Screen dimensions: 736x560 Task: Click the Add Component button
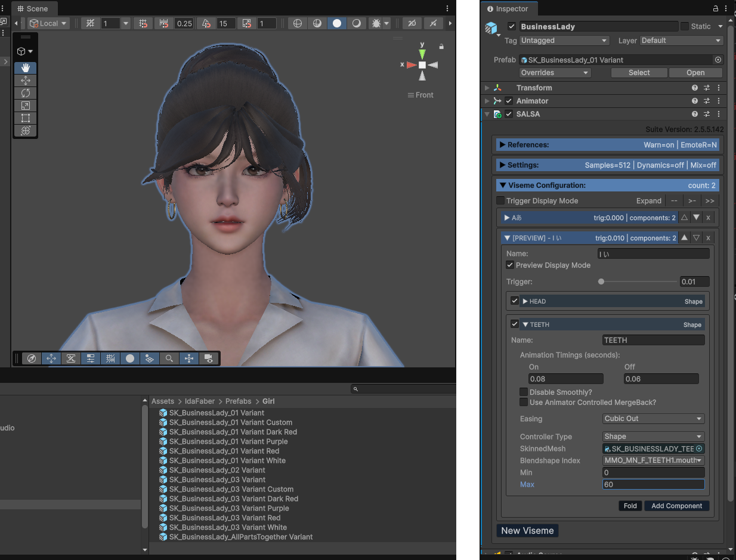click(676, 506)
